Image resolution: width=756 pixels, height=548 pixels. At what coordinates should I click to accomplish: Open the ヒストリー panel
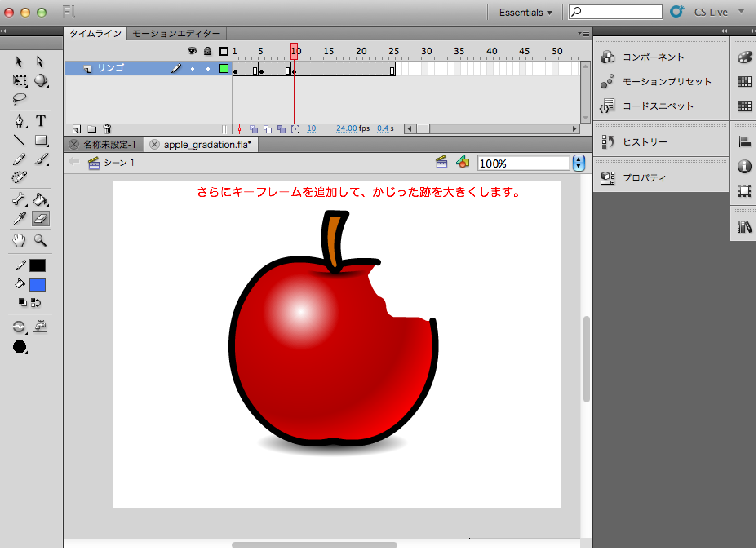(x=645, y=142)
